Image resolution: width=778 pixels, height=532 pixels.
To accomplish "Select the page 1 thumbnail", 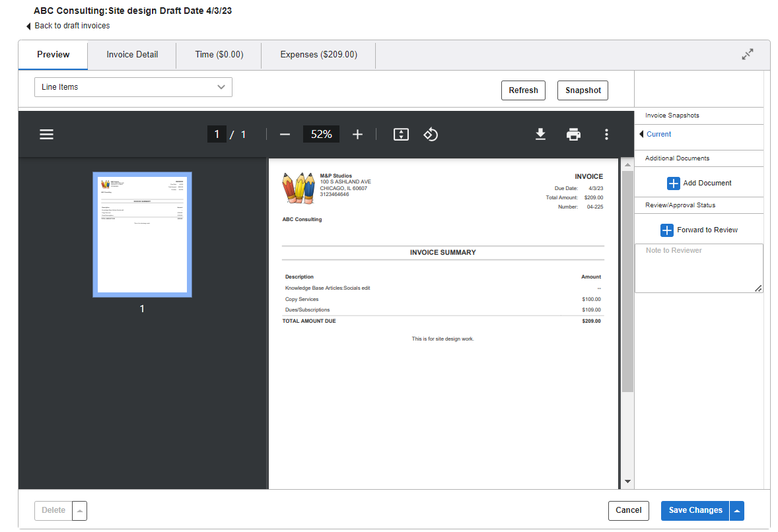I will 142,234.
